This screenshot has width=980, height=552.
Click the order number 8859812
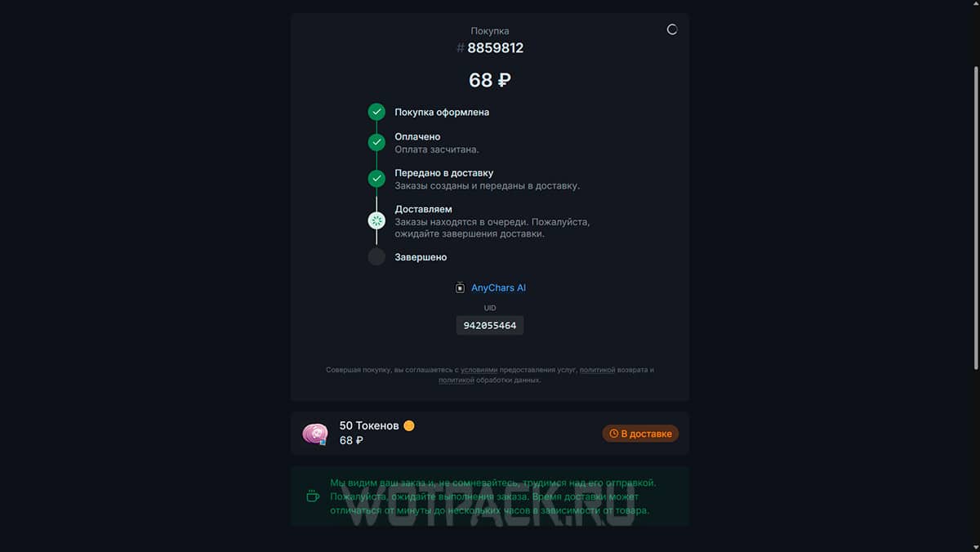pos(496,48)
